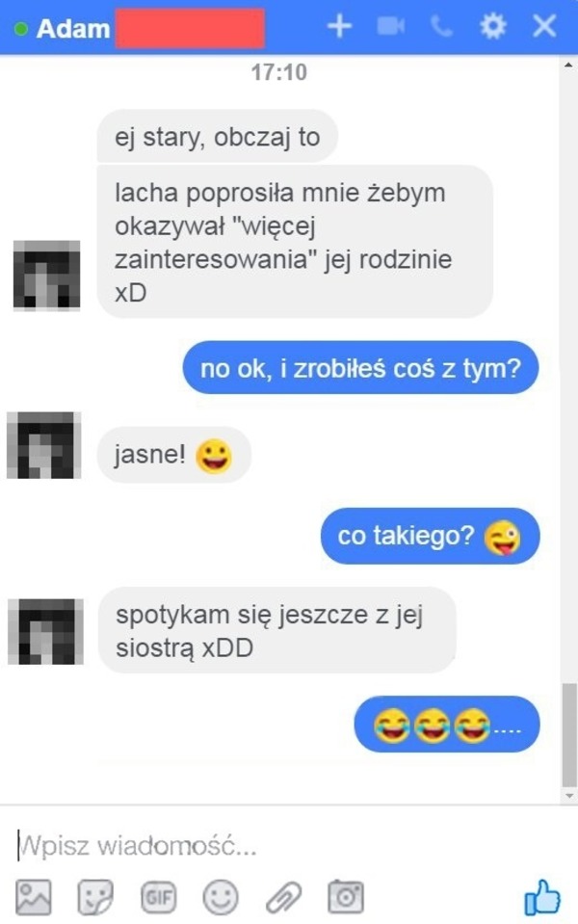
Task: Click the scrollbar down arrow
Action: (x=568, y=796)
